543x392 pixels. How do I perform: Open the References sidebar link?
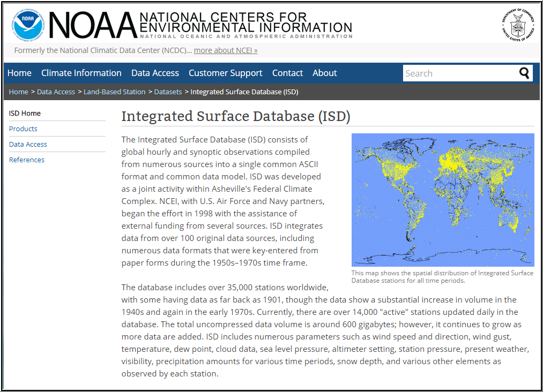[x=27, y=160]
